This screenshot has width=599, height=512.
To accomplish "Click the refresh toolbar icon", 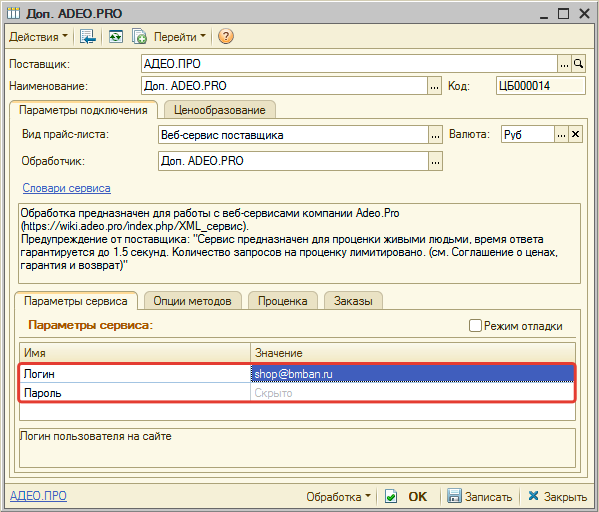I will (115, 37).
